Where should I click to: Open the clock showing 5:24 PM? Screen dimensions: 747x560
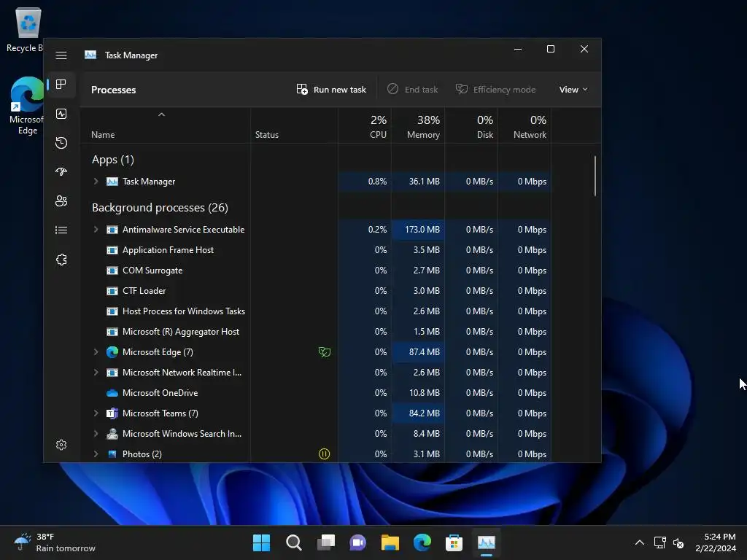(716, 542)
